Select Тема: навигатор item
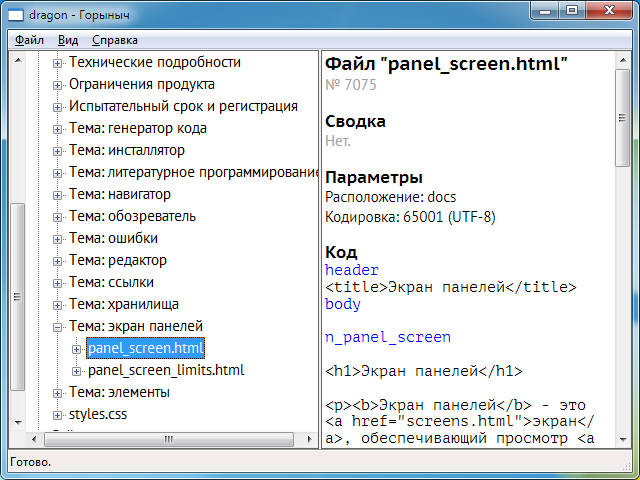This screenshot has width=640, height=480. point(120,194)
